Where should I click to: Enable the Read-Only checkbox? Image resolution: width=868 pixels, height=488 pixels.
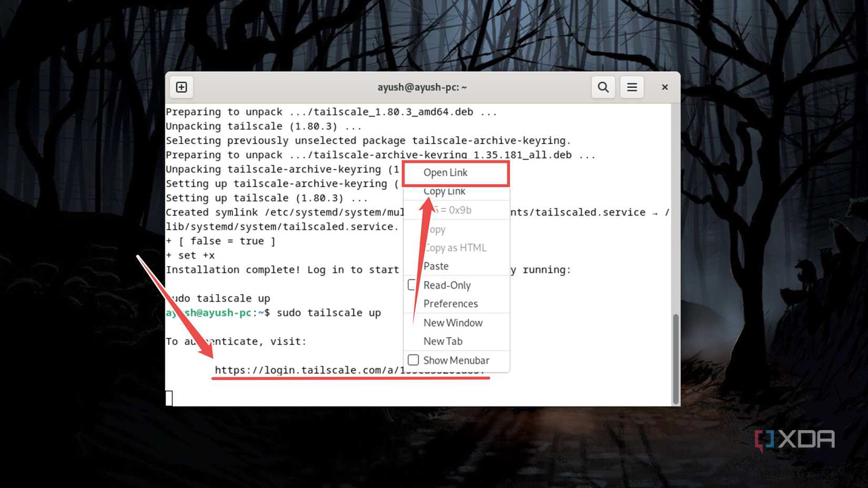tap(412, 284)
